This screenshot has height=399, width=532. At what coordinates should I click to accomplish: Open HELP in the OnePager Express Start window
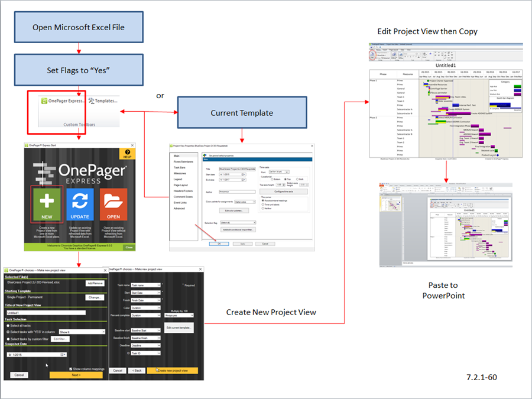tap(126, 154)
